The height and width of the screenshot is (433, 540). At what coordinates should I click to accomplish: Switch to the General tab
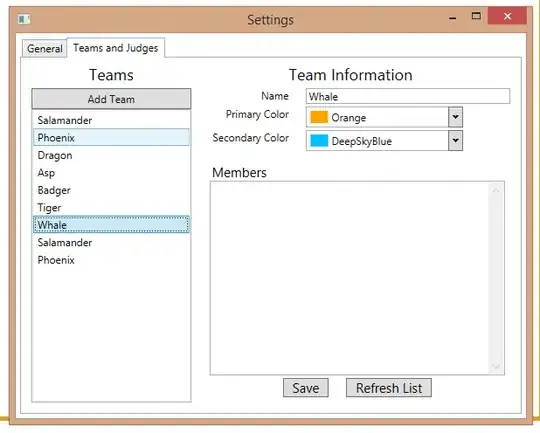pyautogui.click(x=44, y=49)
